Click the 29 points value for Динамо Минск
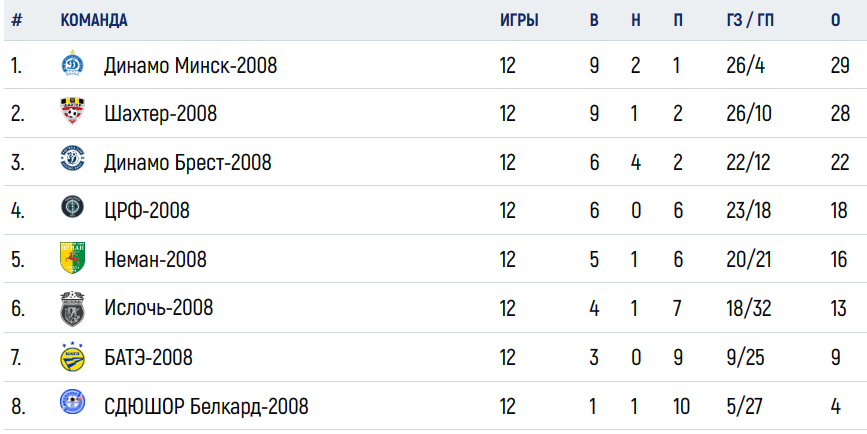The image size is (867, 434). [840, 65]
